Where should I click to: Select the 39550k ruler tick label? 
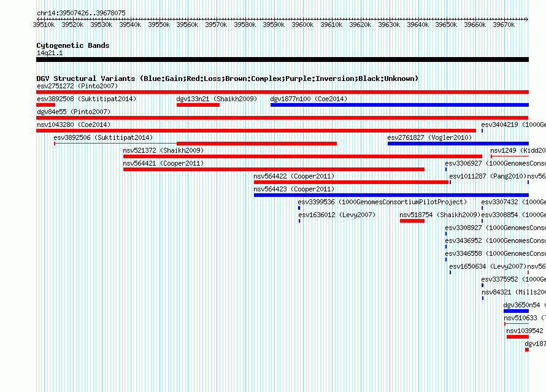pyautogui.click(x=159, y=25)
